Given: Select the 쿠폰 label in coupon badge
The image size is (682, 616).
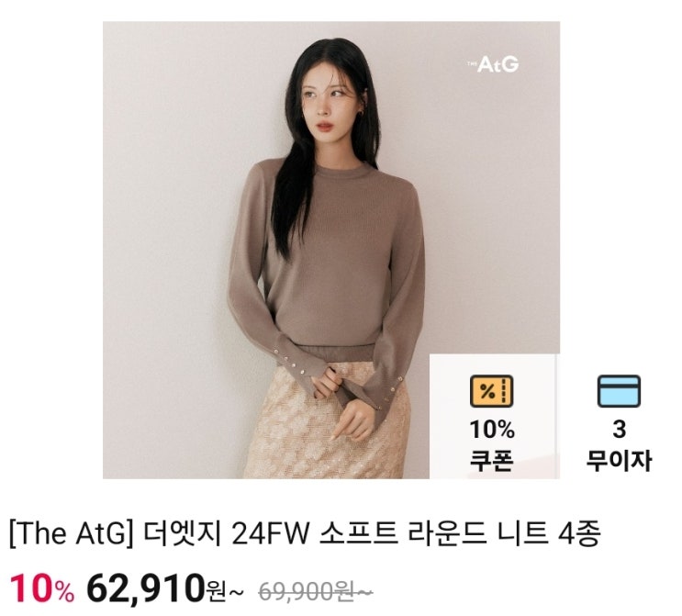Looking at the screenshot, I should (x=492, y=460).
